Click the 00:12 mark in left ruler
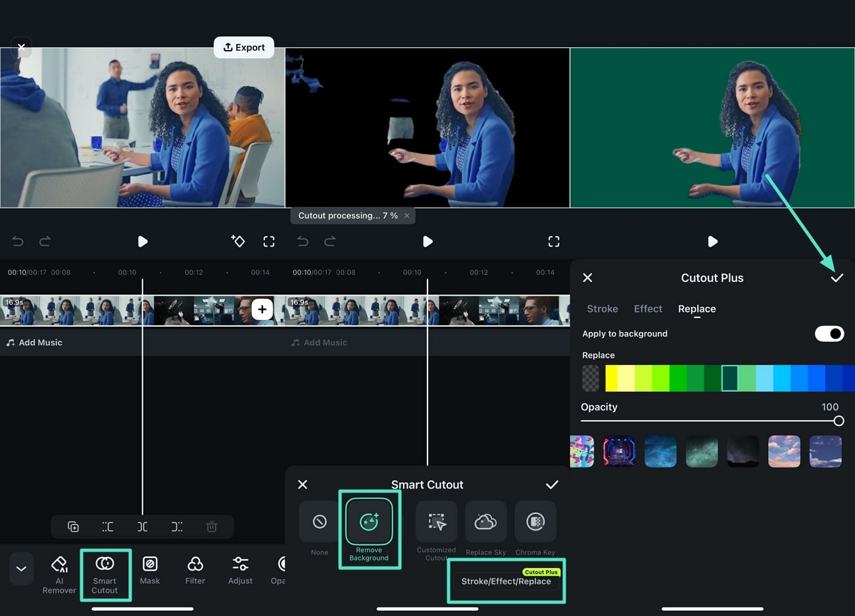This screenshot has width=855, height=616. tap(194, 272)
